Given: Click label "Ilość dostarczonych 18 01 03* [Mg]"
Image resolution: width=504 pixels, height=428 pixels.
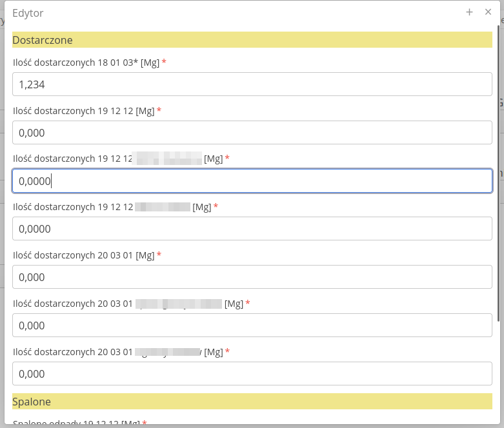Looking at the screenshot, I should click(86, 63).
